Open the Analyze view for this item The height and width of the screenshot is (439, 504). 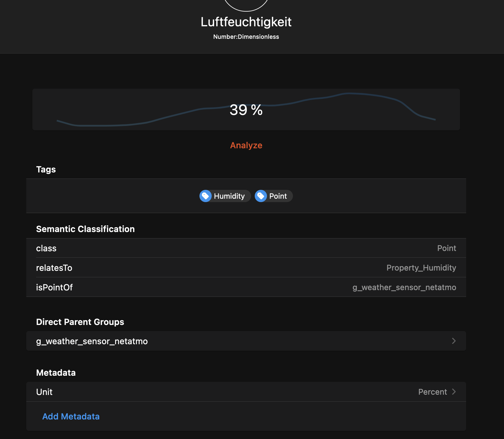[x=246, y=145]
